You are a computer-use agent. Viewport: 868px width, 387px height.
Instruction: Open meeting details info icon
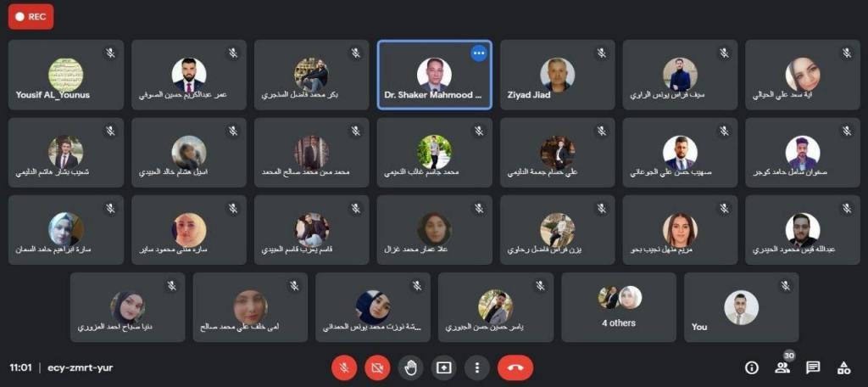click(751, 367)
